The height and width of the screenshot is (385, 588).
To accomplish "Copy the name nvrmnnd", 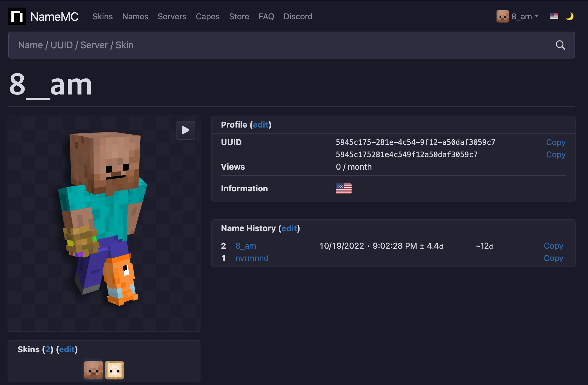I will pyautogui.click(x=554, y=258).
